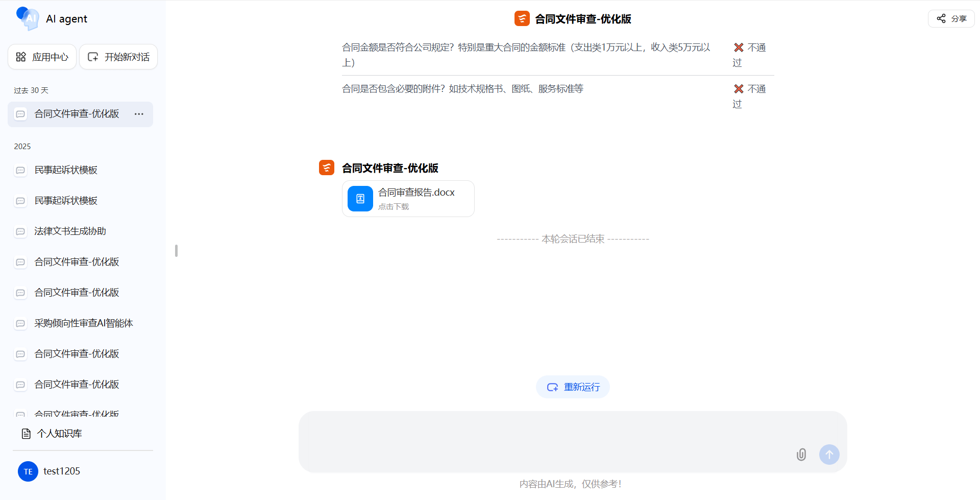Click the orange app icon in header

click(x=522, y=19)
